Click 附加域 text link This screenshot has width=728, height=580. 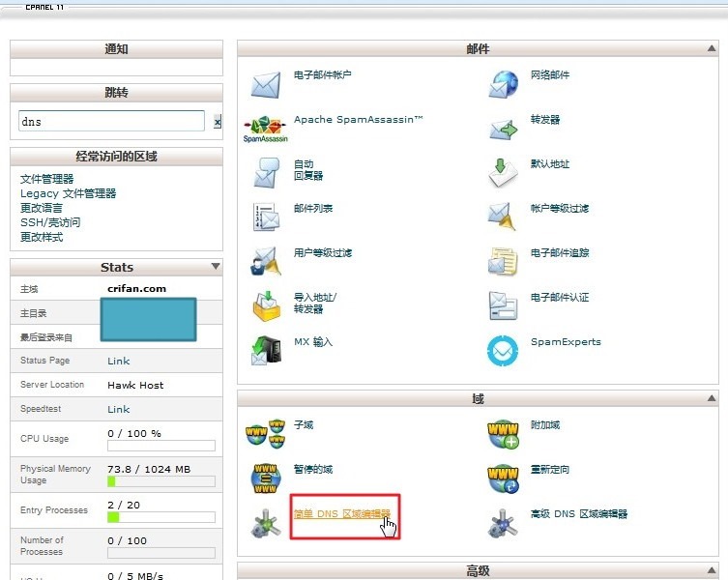pyautogui.click(x=545, y=425)
